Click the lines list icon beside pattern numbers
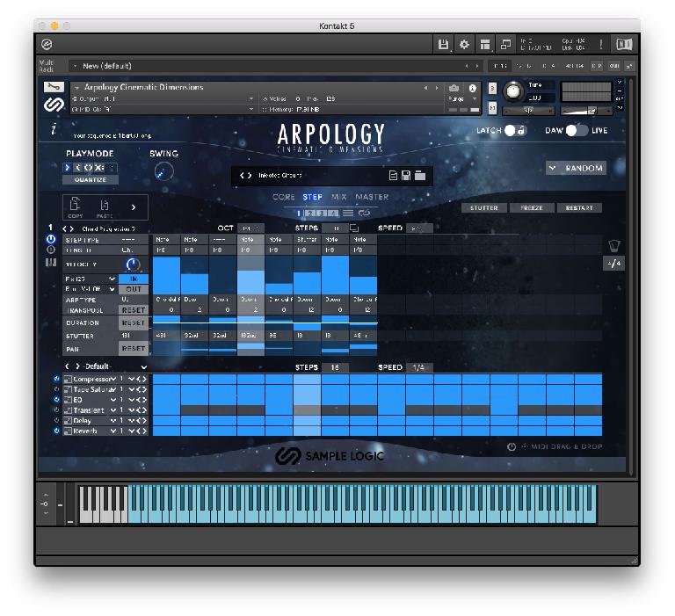Screen dimensions: 675x616 click(348, 213)
